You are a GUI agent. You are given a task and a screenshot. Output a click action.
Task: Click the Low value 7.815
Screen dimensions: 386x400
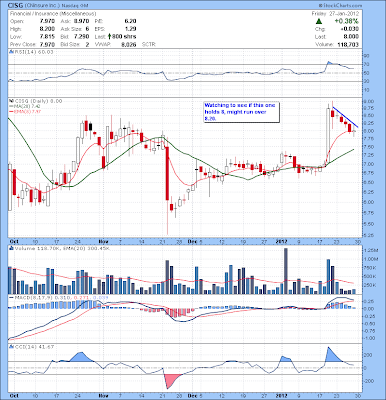pyautogui.click(x=47, y=36)
